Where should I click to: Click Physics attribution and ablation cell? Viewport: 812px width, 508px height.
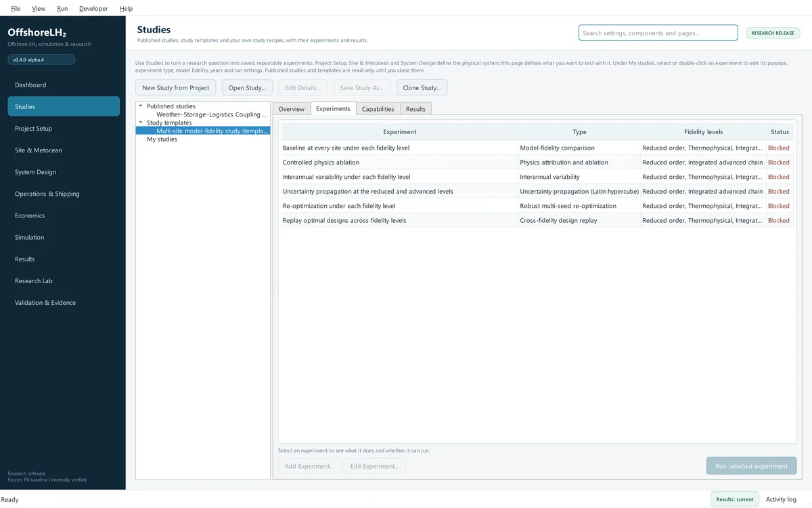[579, 163]
